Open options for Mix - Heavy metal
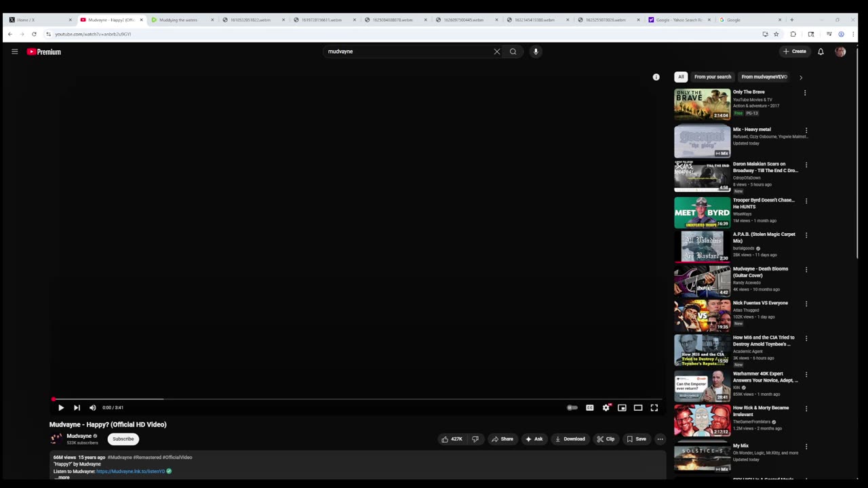868x488 pixels. pyautogui.click(x=806, y=130)
